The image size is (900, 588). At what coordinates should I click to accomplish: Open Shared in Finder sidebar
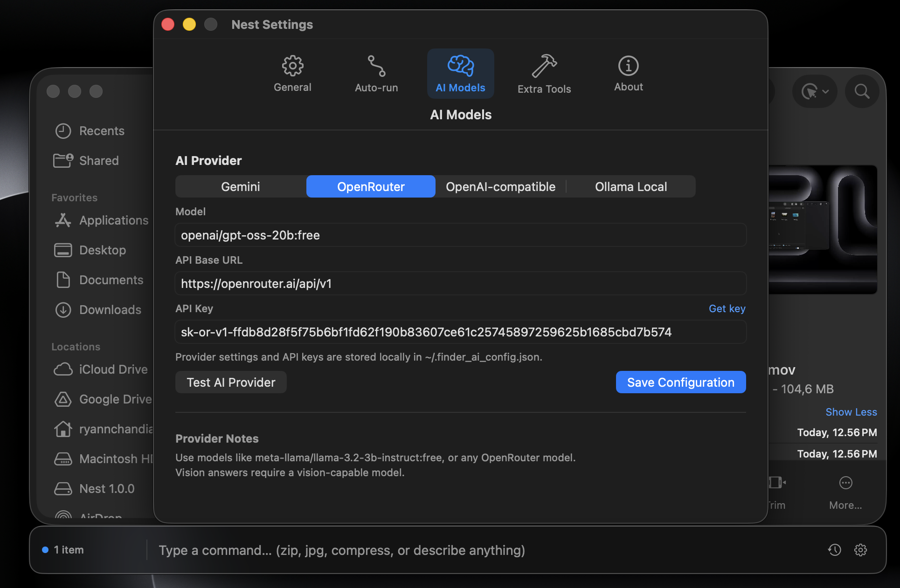click(87, 160)
